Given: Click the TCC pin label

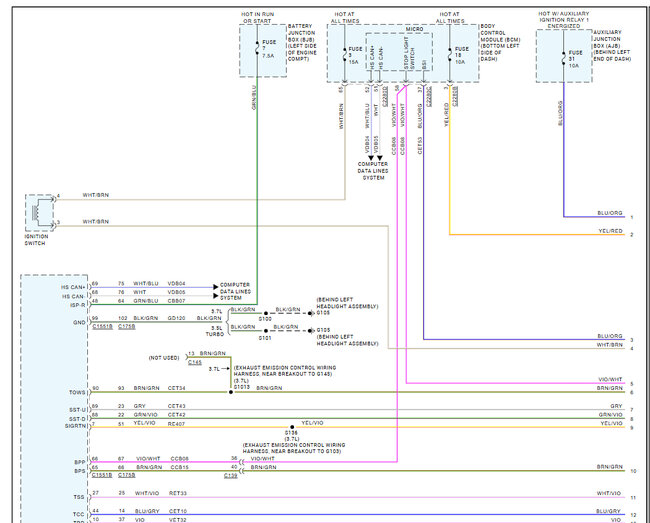Looking at the screenshot, I should pyautogui.click(x=79, y=514).
